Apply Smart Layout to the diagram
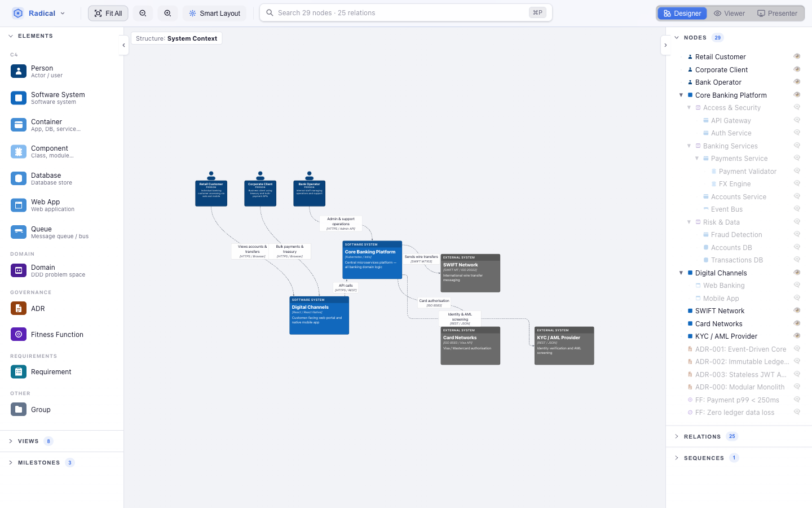812x508 pixels. (215, 13)
